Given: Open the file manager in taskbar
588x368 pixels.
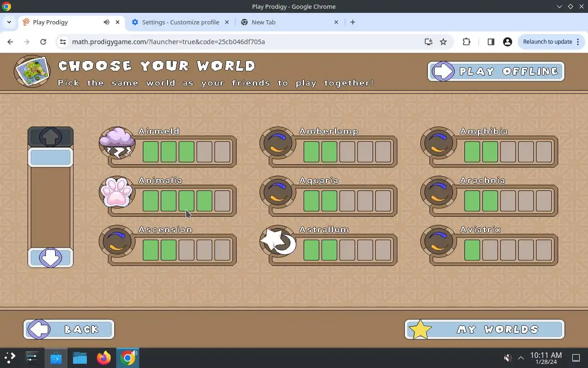Looking at the screenshot, I should 80,357.
